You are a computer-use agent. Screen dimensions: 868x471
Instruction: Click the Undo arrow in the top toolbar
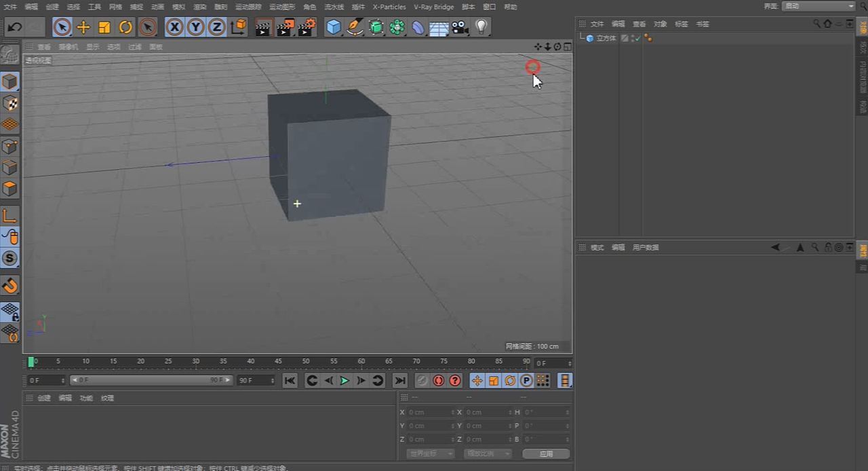[15, 27]
